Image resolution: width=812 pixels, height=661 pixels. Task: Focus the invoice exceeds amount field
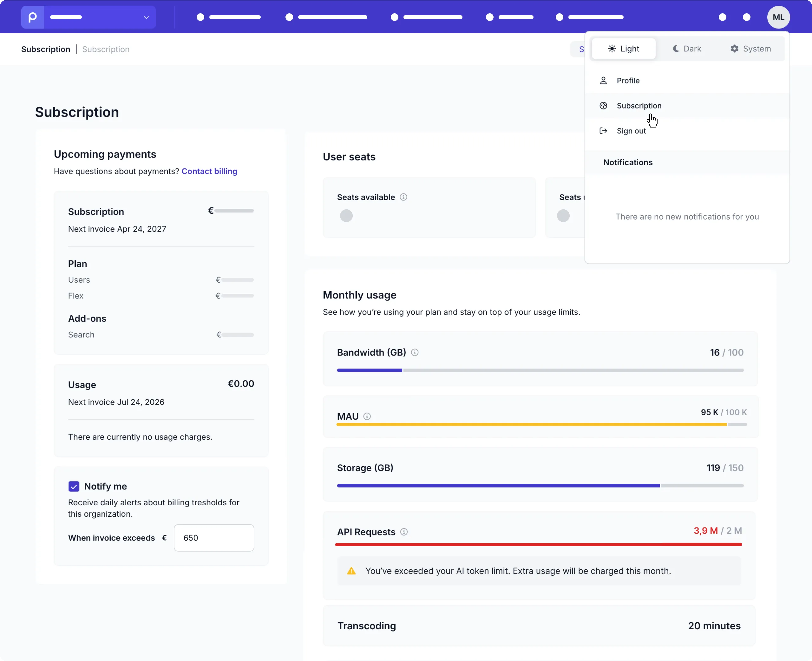point(214,538)
